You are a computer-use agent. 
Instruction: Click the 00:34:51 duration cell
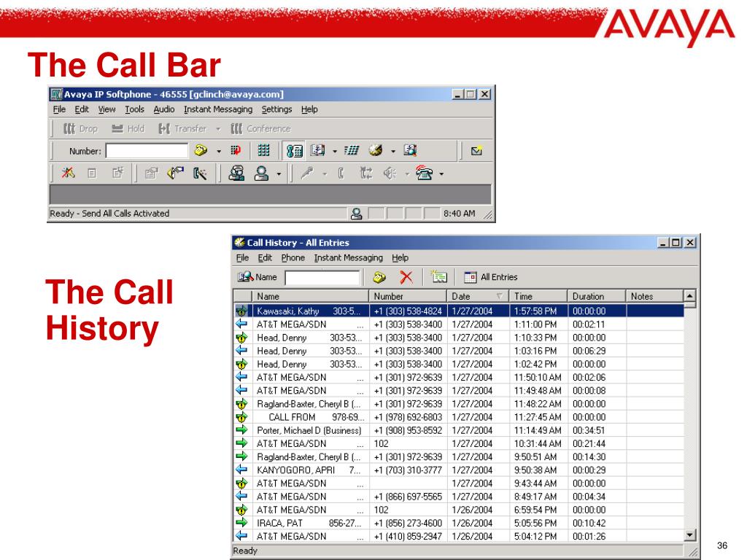[x=597, y=430]
